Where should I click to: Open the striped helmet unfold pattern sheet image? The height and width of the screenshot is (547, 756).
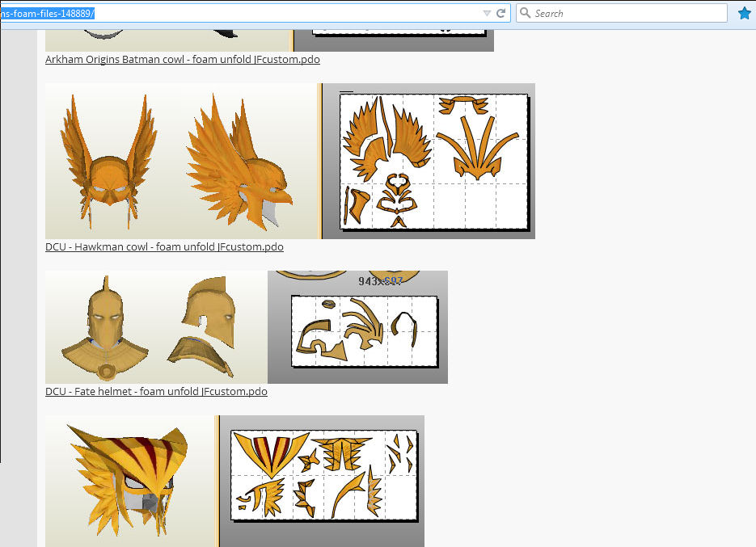(x=322, y=481)
